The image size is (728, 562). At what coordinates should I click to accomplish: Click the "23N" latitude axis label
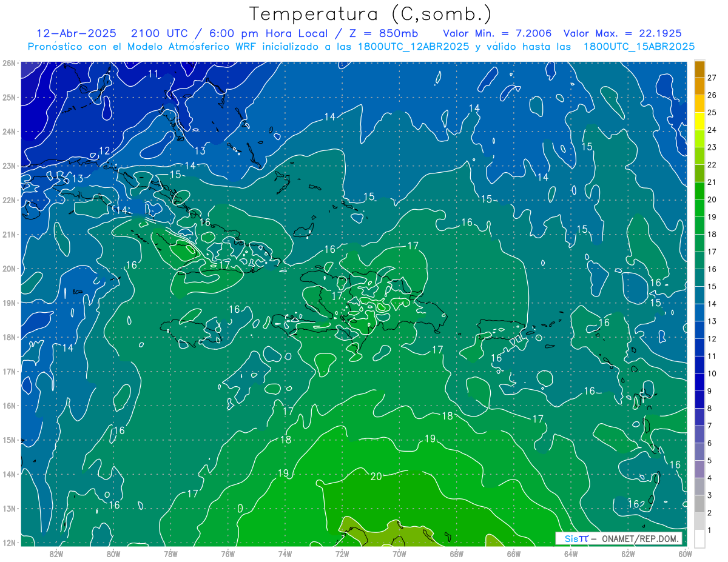pyautogui.click(x=8, y=166)
